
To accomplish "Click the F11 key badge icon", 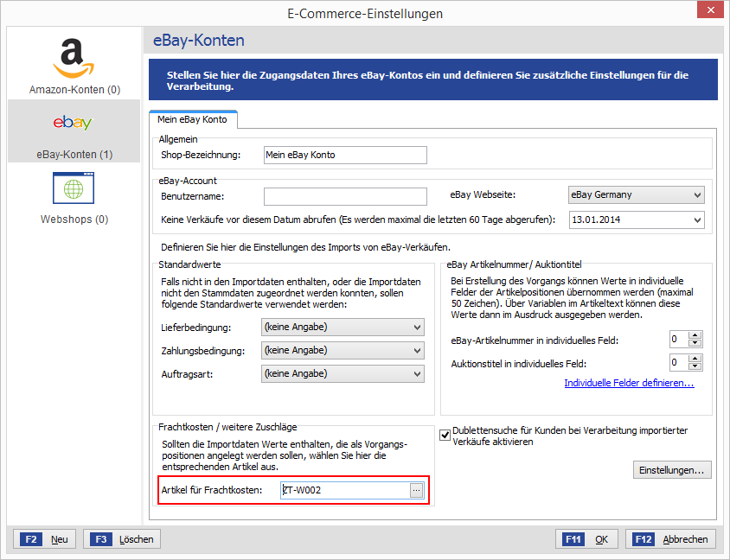I will 573,539.
